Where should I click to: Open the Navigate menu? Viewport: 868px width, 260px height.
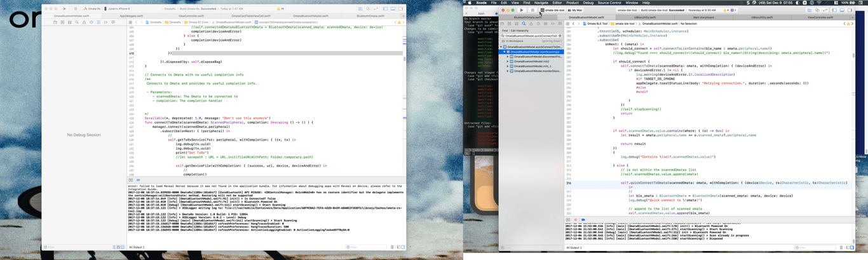[541, 3]
